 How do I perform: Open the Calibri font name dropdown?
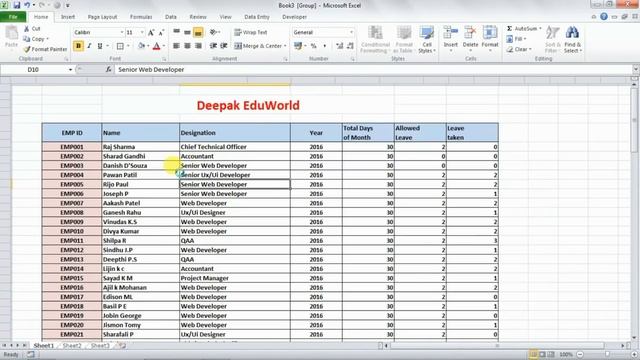point(122,32)
